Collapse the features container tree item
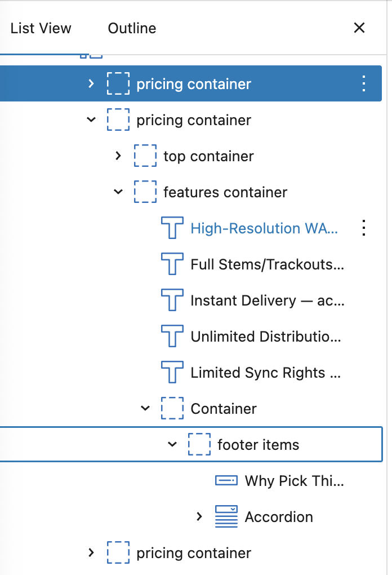 click(118, 192)
